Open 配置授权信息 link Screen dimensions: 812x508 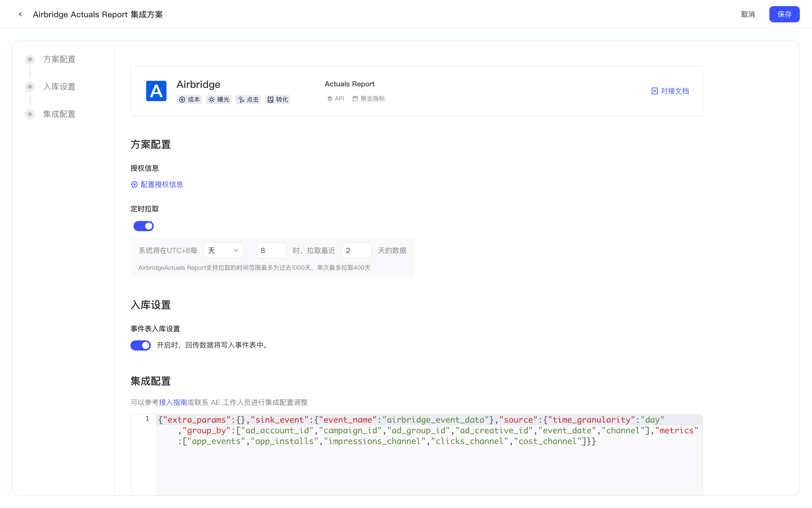coord(161,184)
